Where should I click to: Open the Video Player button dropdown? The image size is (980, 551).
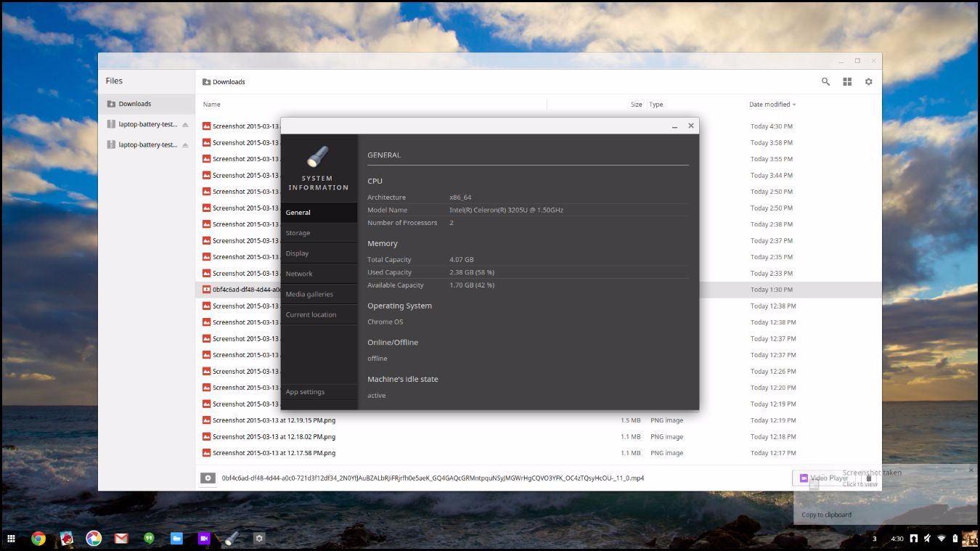point(868,478)
